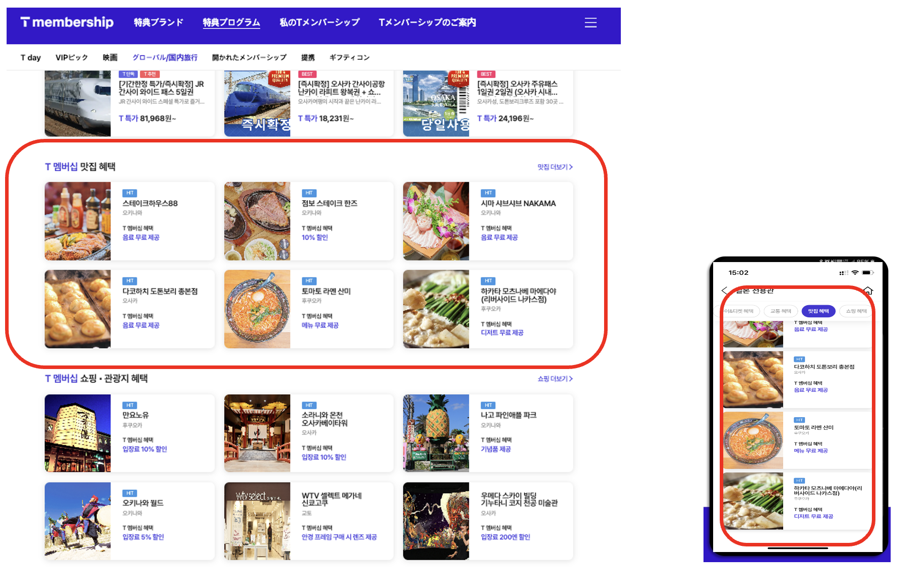
Task: Select the 교통 혜택 chip on the phone
Action: [781, 311]
